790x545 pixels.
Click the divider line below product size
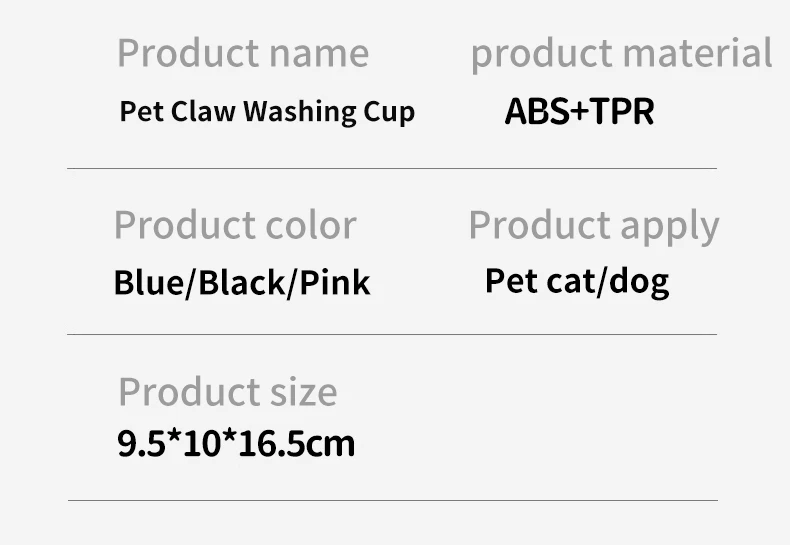(393, 501)
